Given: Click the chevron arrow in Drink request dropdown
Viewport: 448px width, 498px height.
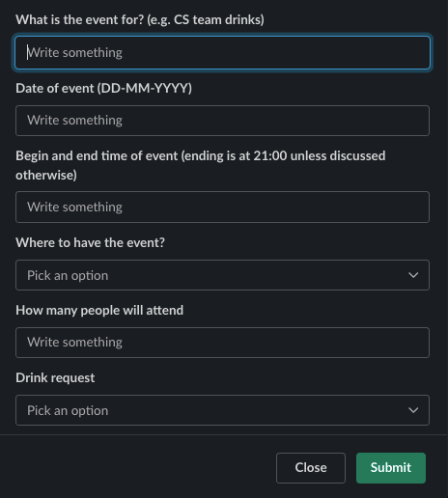Looking at the screenshot, I should pyautogui.click(x=413, y=410).
